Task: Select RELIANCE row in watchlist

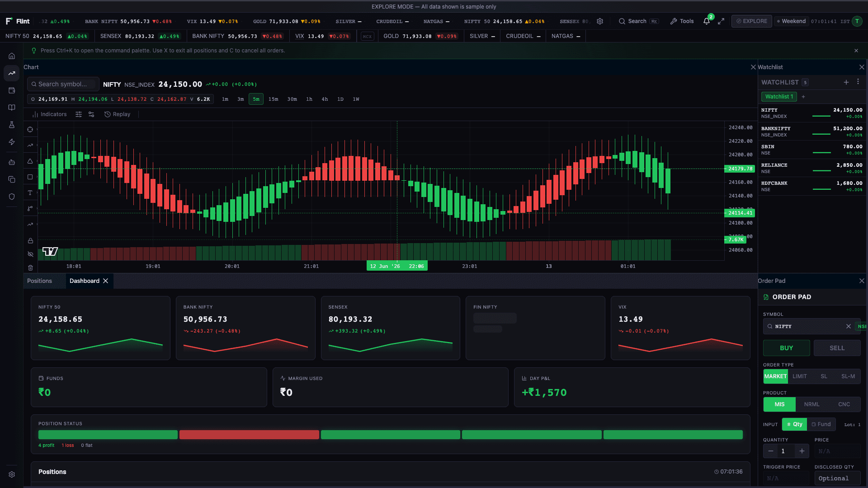Action: pyautogui.click(x=812, y=168)
